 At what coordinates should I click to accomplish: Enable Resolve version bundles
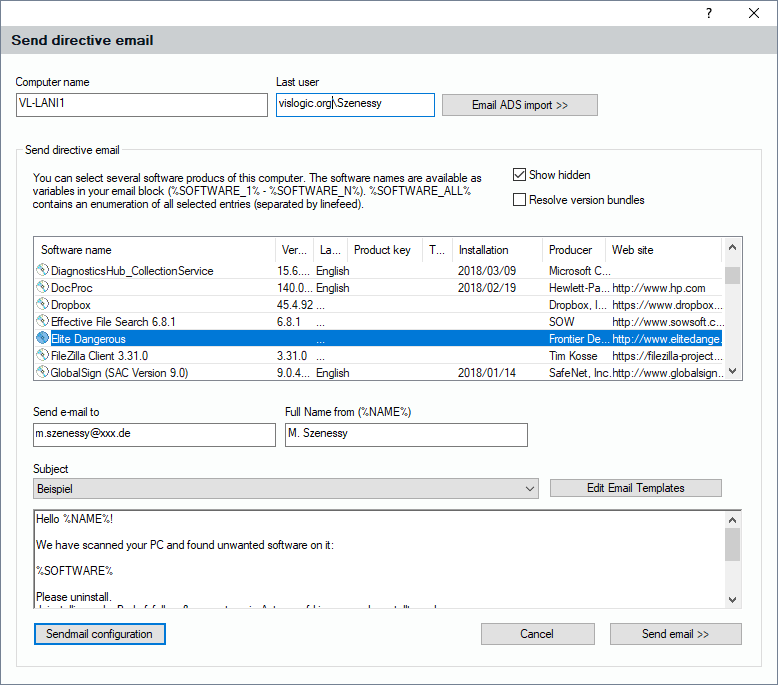pyautogui.click(x=519, y=200)
